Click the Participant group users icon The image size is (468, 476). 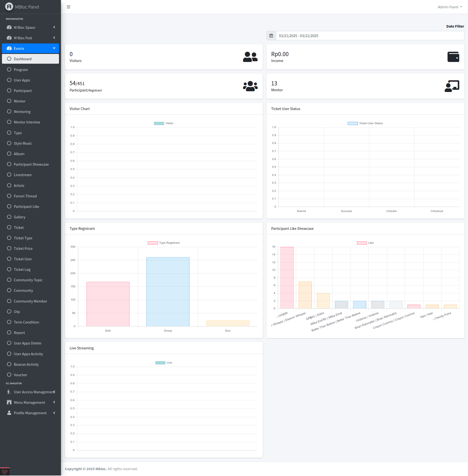(250, 86)
